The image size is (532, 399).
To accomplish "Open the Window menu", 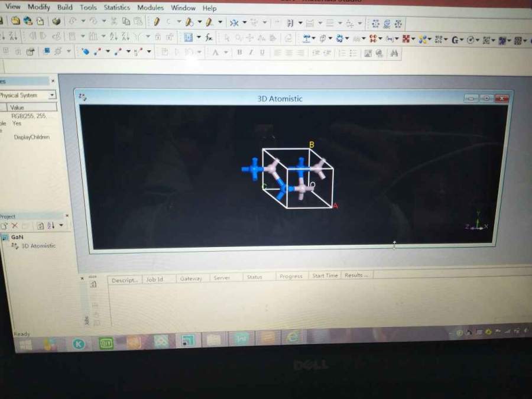I will tap(183, 8).
